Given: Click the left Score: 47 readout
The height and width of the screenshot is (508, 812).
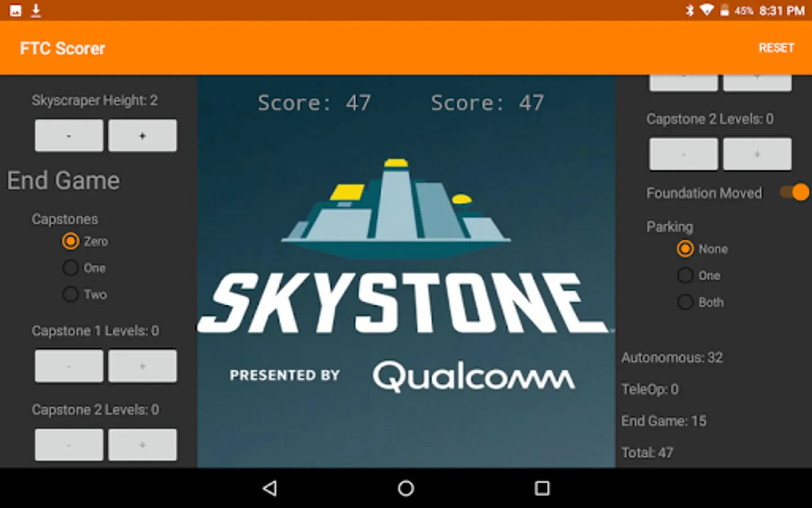Looking at the screenshot, I should point(314,103).
